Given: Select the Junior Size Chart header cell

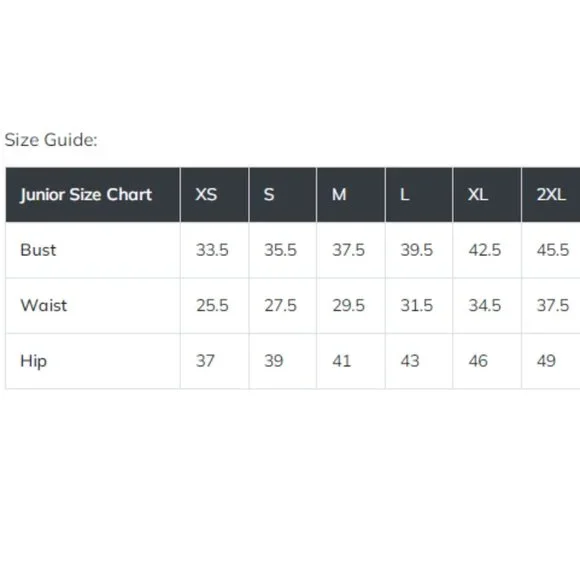Looking at the screenshot, I should 93,195.
